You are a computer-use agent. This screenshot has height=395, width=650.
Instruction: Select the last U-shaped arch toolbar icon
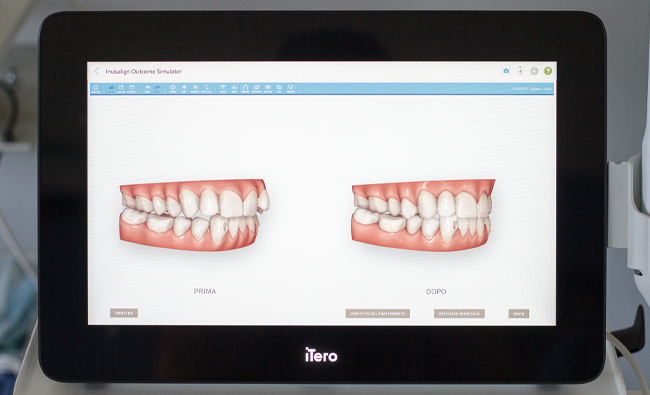[290, 88]
